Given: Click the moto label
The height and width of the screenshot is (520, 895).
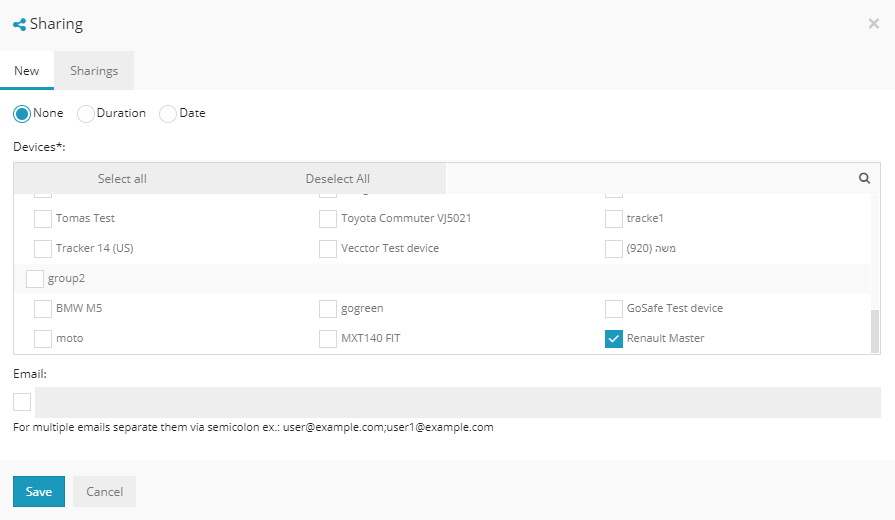Looking at the screenshot, I should [70, 338].
